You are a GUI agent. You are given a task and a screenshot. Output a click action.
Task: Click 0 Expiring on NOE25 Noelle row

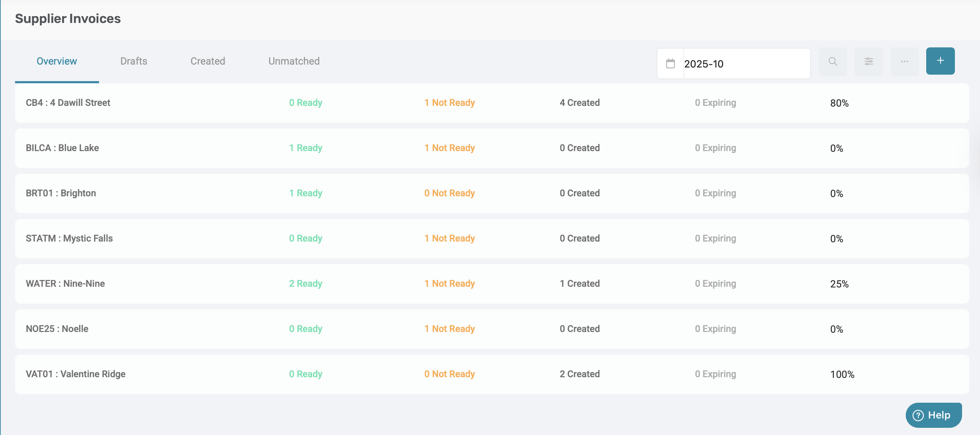coord(715,329)
